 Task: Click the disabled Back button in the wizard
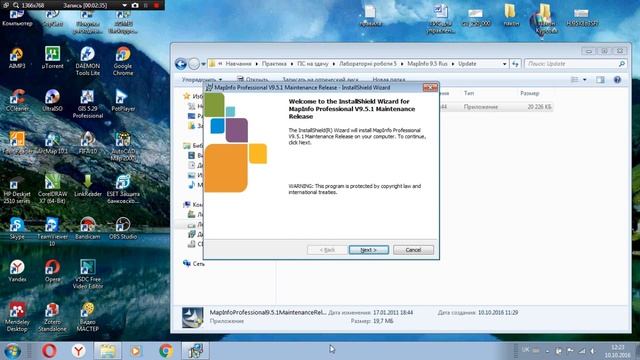pos(327,250)
